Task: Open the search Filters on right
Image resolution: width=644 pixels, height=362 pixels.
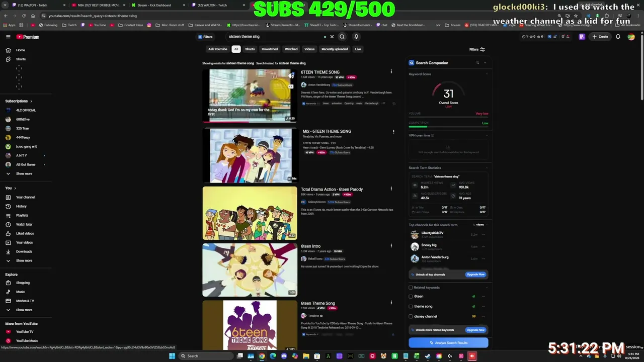Action: [477, 49]
